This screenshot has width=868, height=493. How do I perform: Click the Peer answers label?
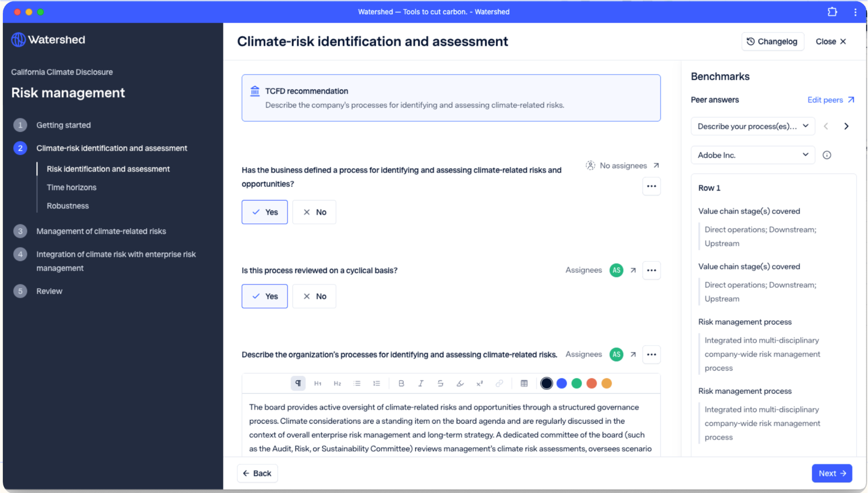(715, 100)
